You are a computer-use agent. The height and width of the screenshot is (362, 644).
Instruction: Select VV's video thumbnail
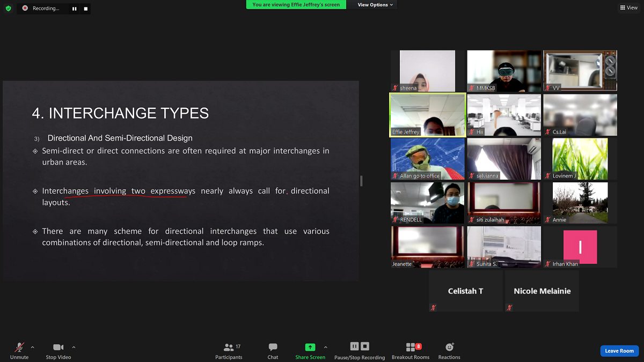[580, 71]
